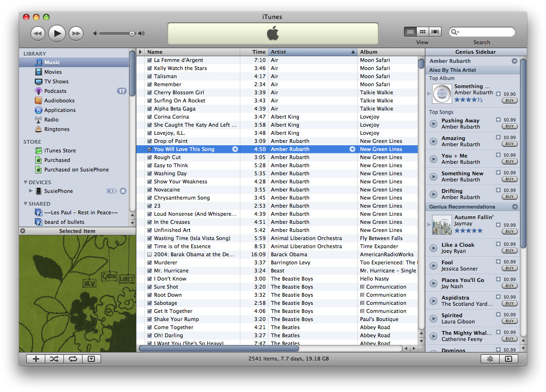Buy Spirited by Laura Gibson
This screenshot has height=392, width=546.
pos(509,321)
